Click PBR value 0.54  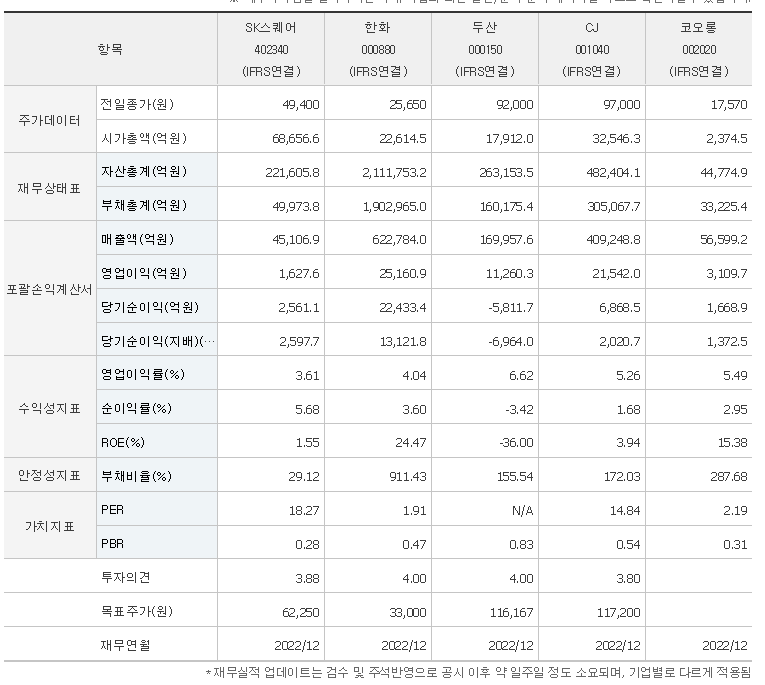[x=628, y=544]
